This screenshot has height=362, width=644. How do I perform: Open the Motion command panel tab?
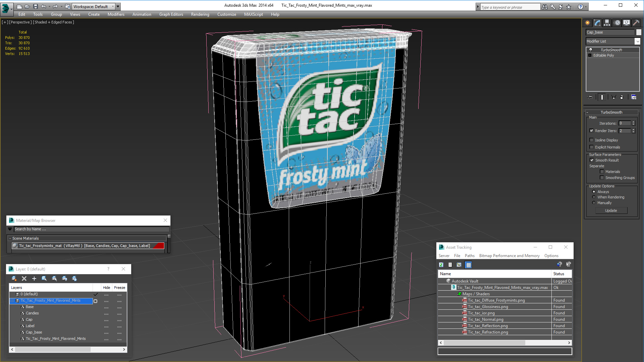[x=617, y=23]
